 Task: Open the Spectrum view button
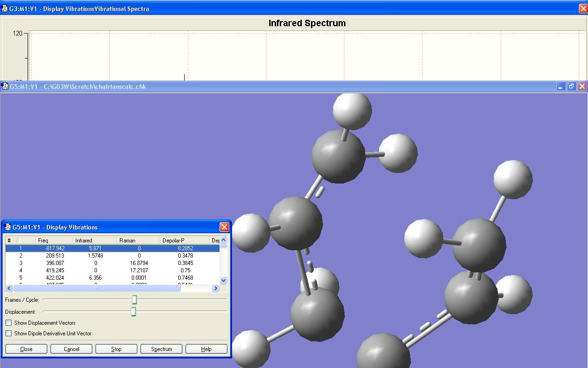161,349
